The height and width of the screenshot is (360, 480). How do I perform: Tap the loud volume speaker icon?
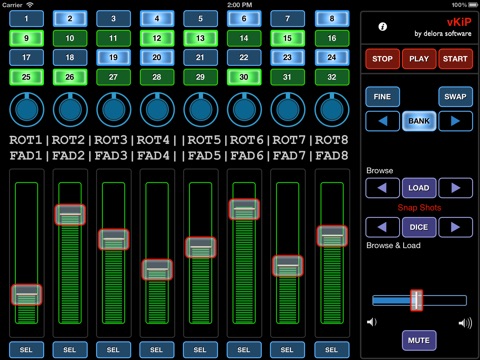pos(465,323)
